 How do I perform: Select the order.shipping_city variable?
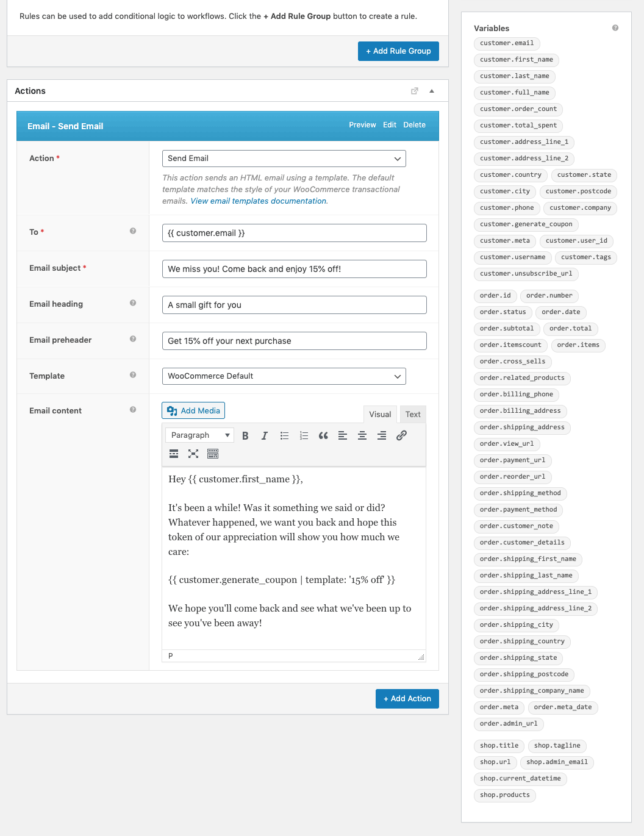[x=517, y=625]
